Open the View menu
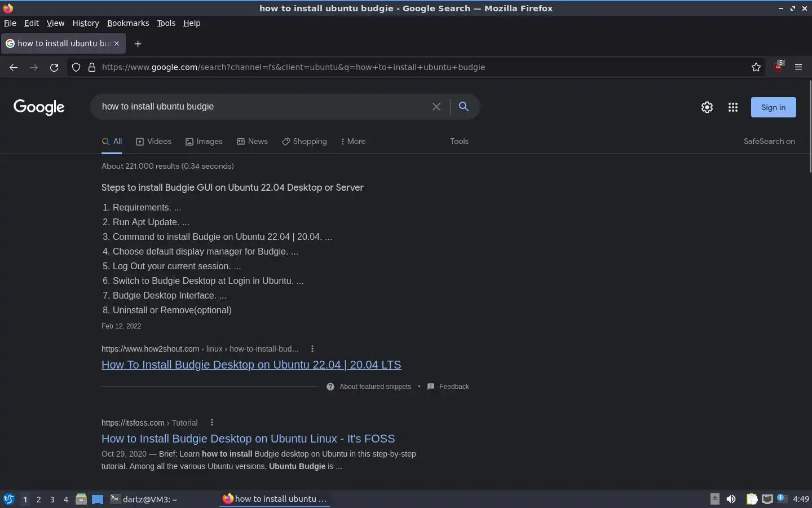This screenshot has width=812, height=508. point(55,23)
